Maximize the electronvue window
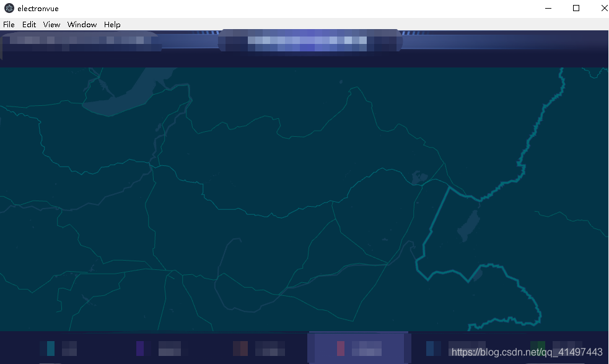This screenshot has height=364, width=609. [x=576, y=8]
